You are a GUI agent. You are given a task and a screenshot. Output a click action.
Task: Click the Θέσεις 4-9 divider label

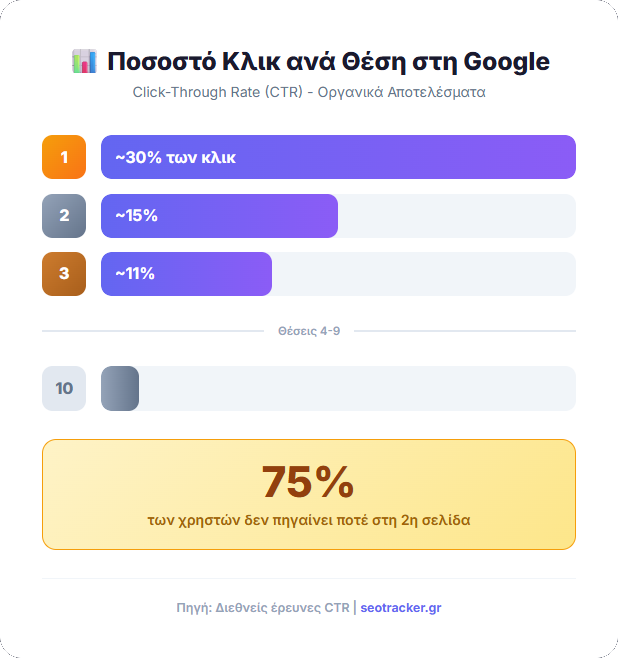pos(309,330)
